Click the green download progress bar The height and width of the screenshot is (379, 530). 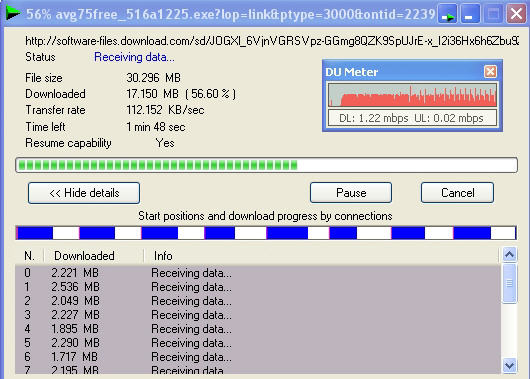pos(266,165)
